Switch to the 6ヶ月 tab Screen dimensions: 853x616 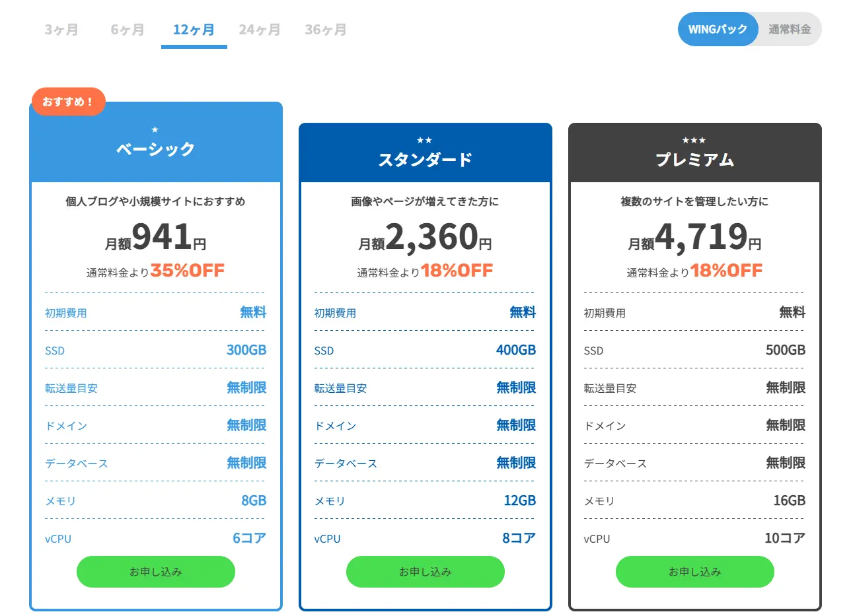tap(128, 30)
